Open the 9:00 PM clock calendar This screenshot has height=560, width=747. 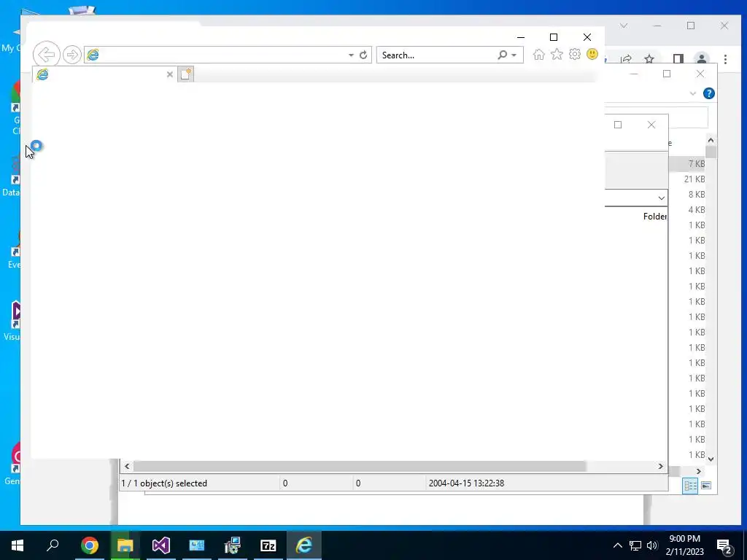pyautogui.click(x=685, y=545)
